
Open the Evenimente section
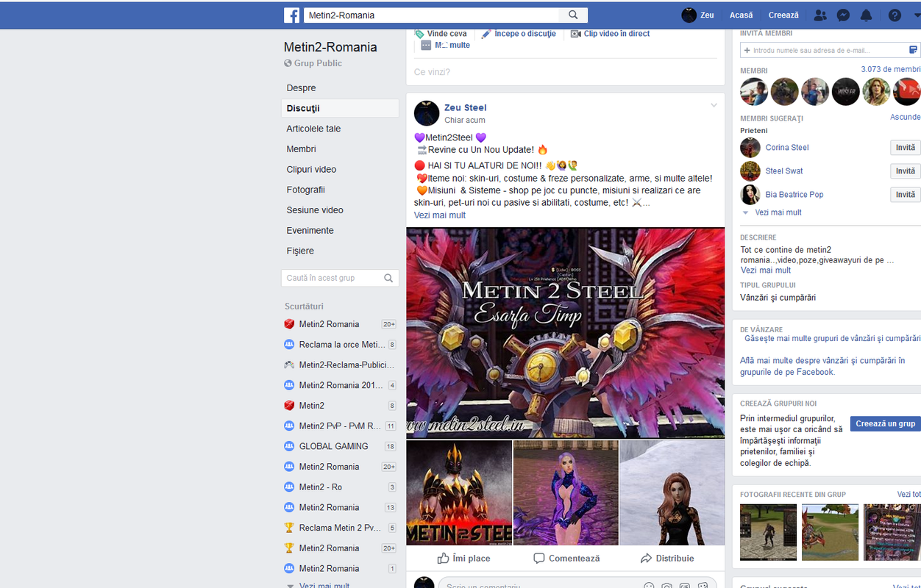pos(310,230)
